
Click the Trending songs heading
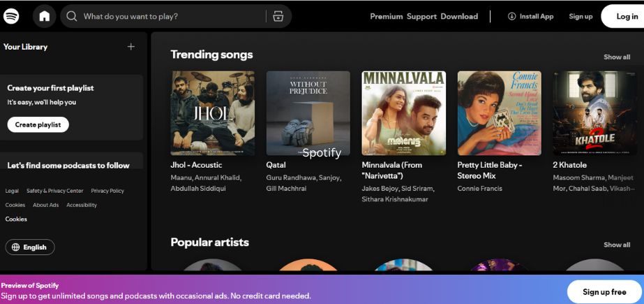coord(211,55)
